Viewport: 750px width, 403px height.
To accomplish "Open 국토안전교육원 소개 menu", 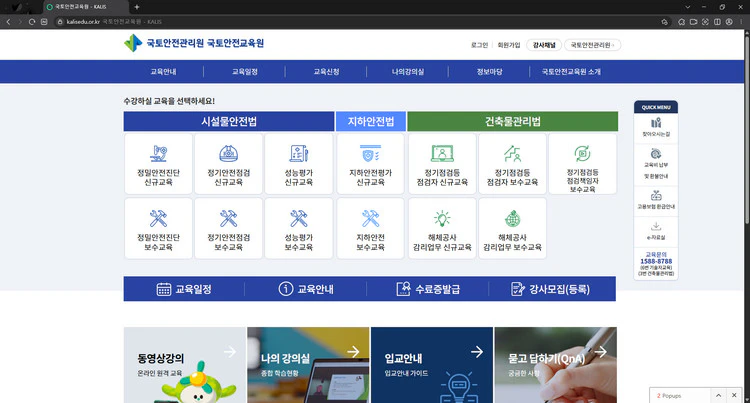I will pos(571,72).
